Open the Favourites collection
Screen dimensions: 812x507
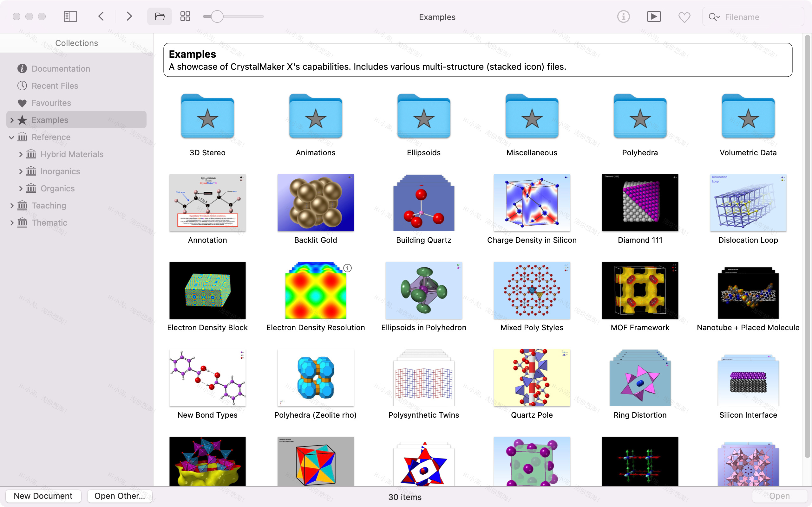pyautogui.click(x=51, y=103)
